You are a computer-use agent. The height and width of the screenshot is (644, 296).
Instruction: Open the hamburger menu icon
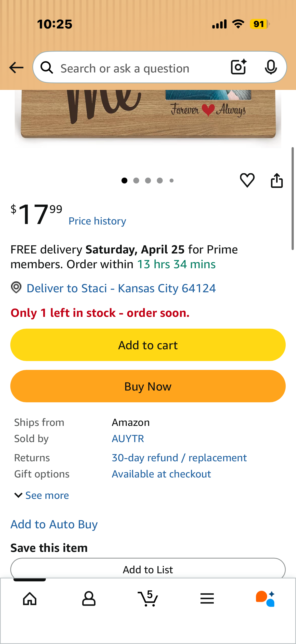(x=207, y=599)
